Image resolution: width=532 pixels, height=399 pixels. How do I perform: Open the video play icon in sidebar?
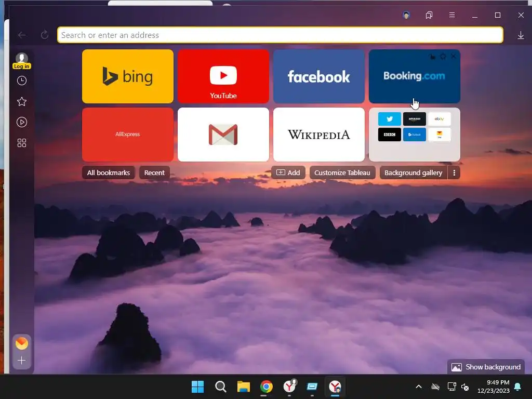(22, 122)
